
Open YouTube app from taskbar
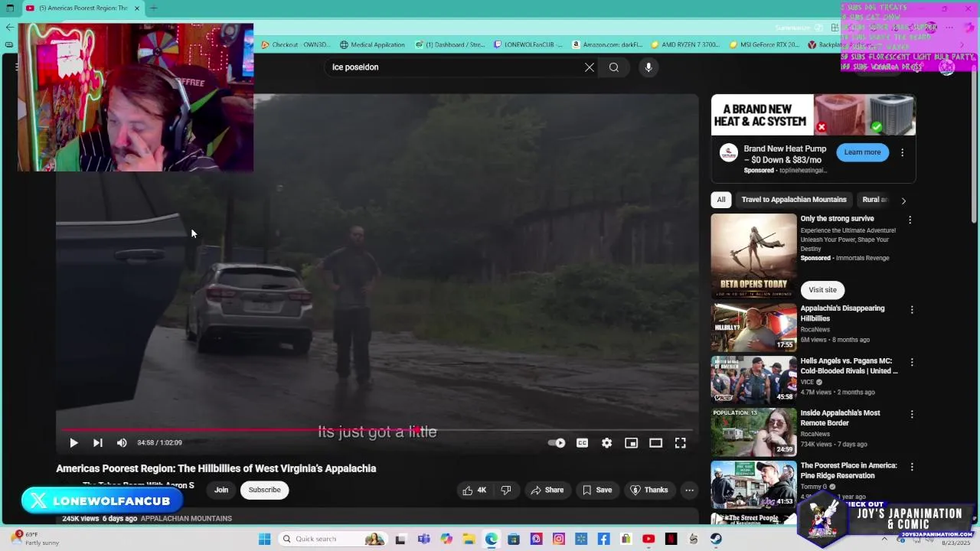pos(648,539)
